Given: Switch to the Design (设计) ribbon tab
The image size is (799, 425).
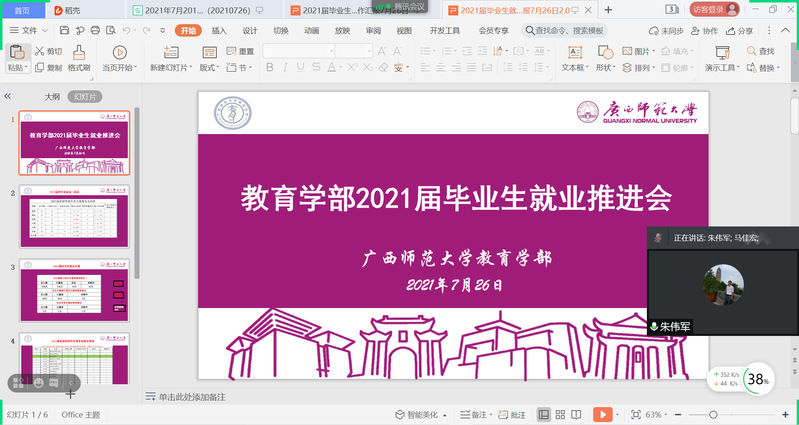Looking at the screenshot, I should tap(250, 31).
